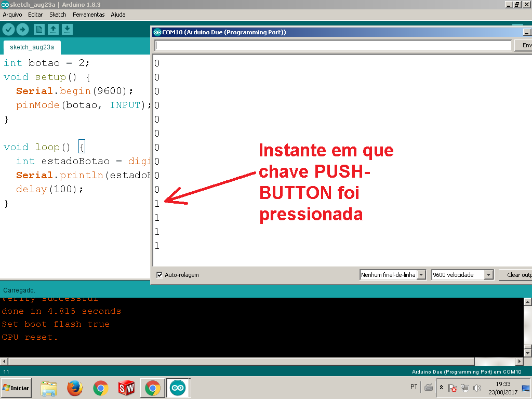Click the Iniciar start button
This screenshot has width=532, height=399.
coord(16,388)
